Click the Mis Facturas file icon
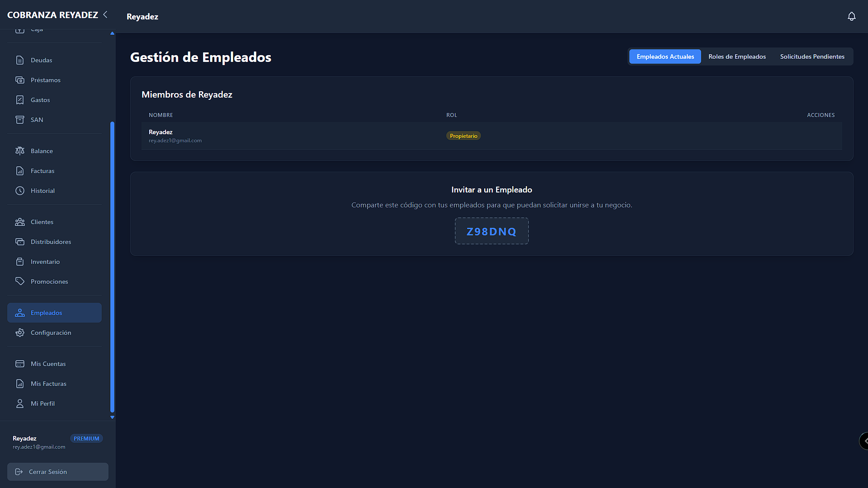 point(20,384)
